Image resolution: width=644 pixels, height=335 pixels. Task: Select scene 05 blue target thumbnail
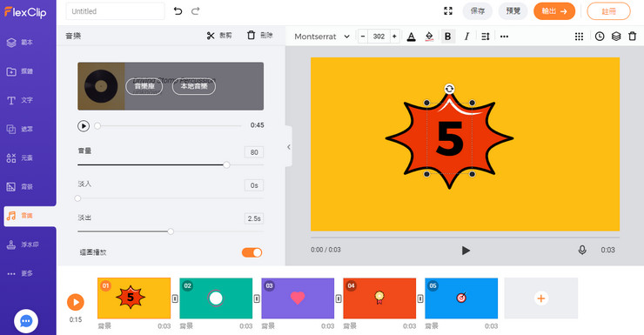coord(461,298)
